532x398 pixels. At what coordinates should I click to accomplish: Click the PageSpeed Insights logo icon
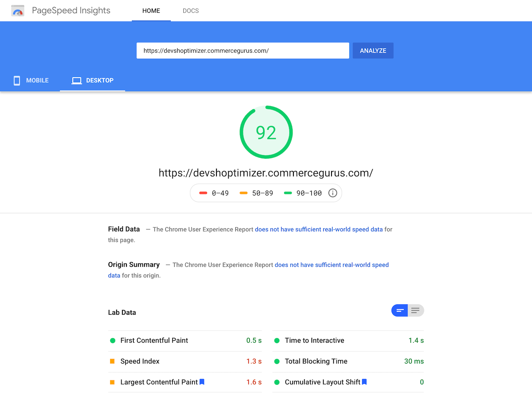pos(18,11)
